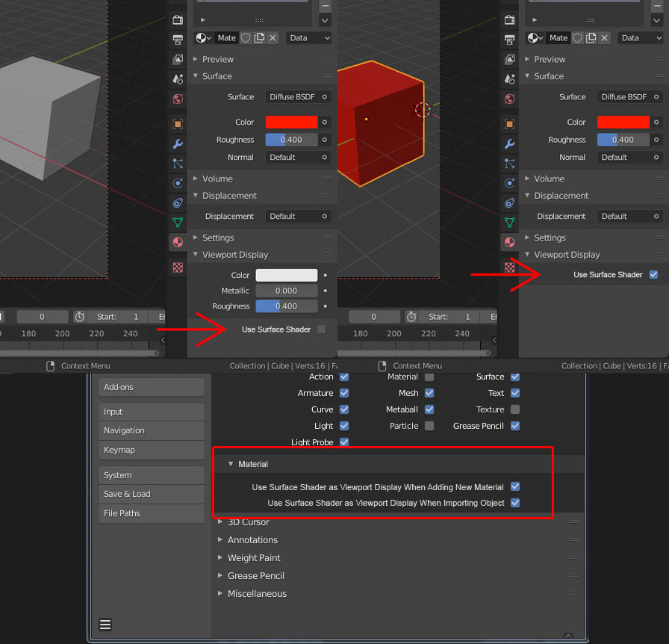Open Physics properties tab in left screenshot

tap(178, 183)
